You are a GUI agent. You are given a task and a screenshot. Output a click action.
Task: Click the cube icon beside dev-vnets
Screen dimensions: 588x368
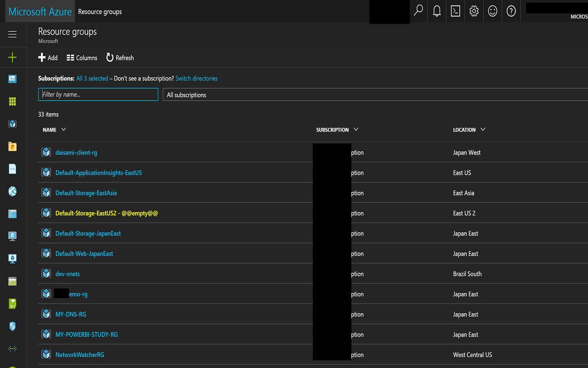[46, 274]
